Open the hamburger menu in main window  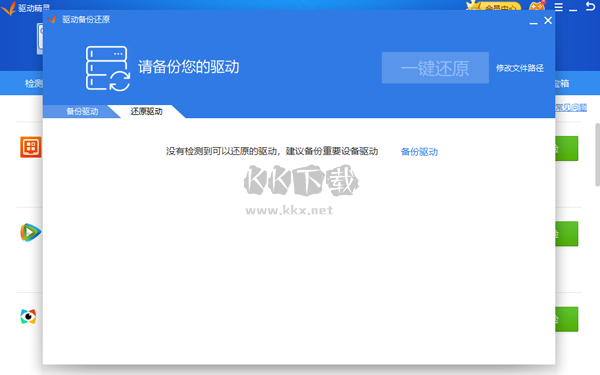[x=559, y=7]
